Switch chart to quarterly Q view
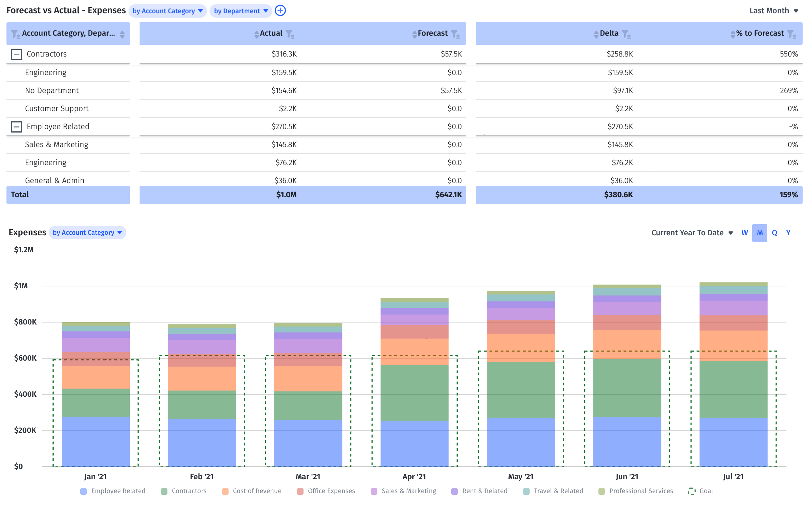Viewport: 812px width, 507px height. (774, 233)
